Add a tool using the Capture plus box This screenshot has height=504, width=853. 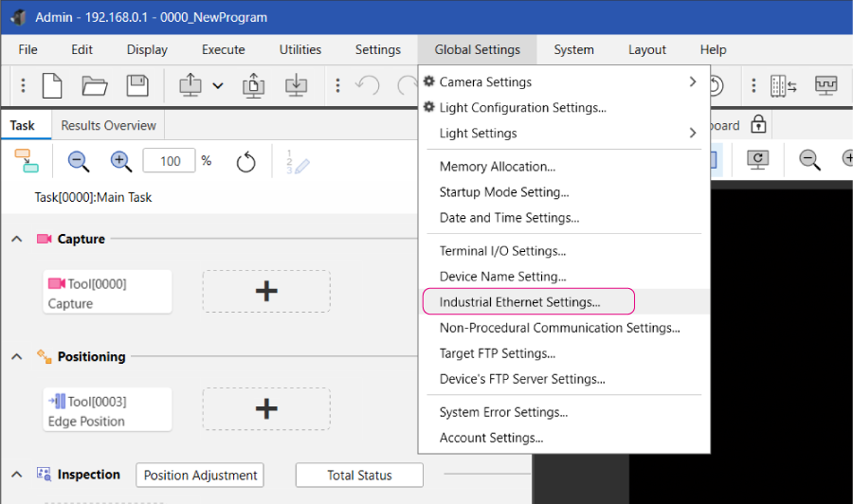pos(266,292)
